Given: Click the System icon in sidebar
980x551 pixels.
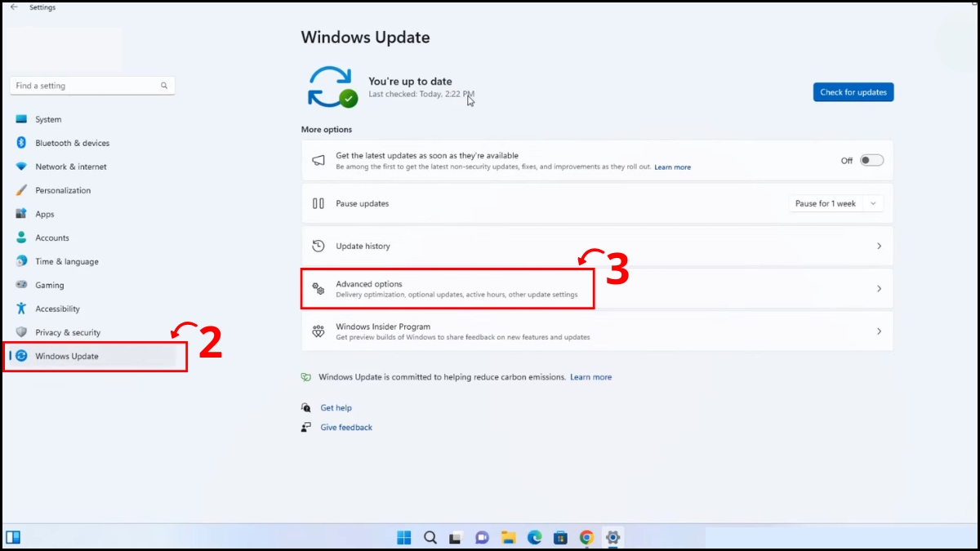Looking at the screenshot, I should click(x=21, y=119).
